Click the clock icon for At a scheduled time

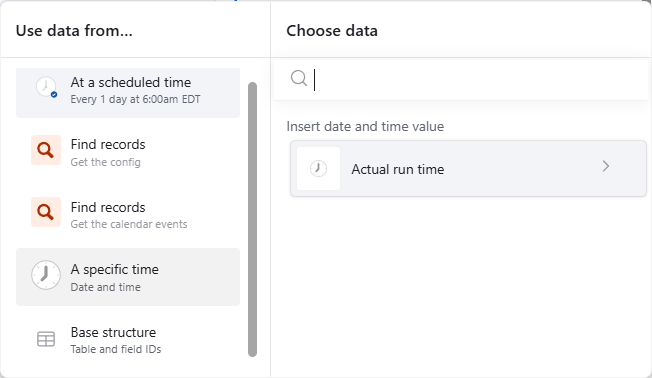[46, 87]
